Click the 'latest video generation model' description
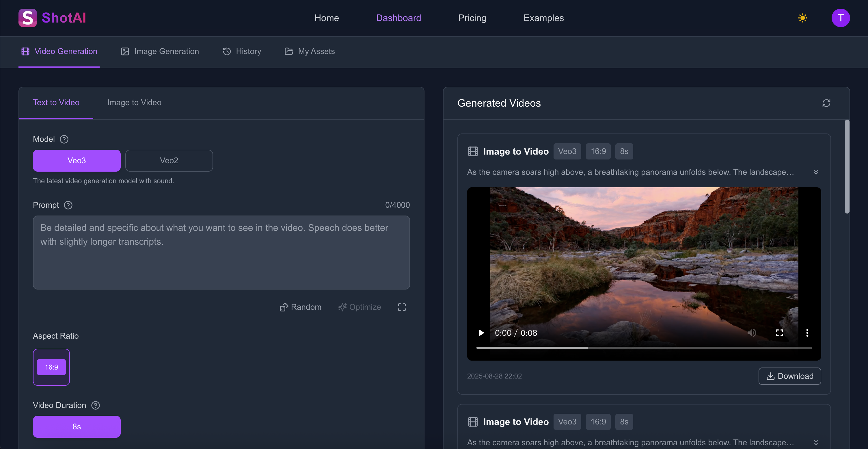The width and height of the screenshot is (868, 449). (x=103, y=181)
